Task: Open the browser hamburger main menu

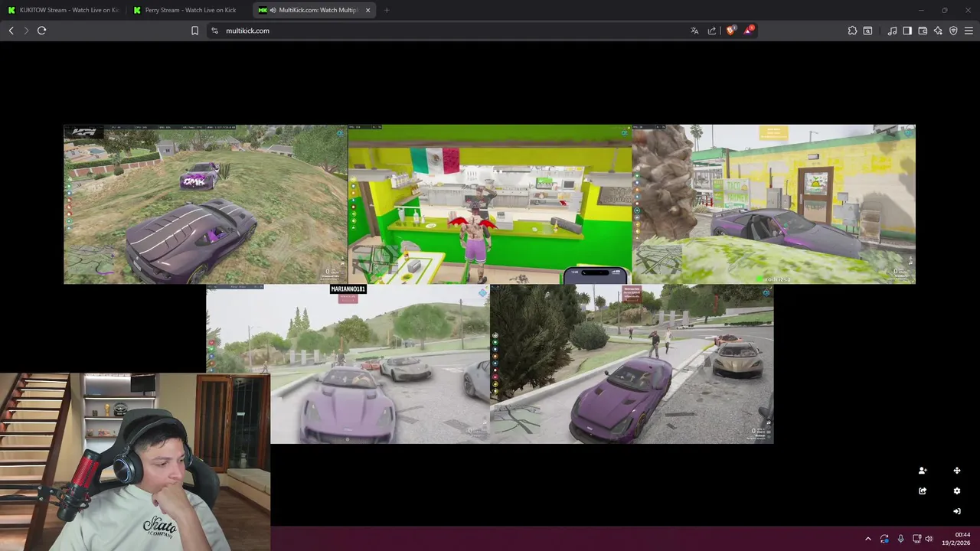Action: point(969,31)
